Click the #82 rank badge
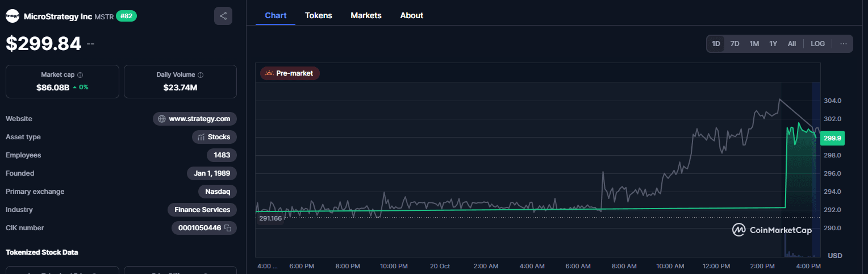 tap(126, 16)
